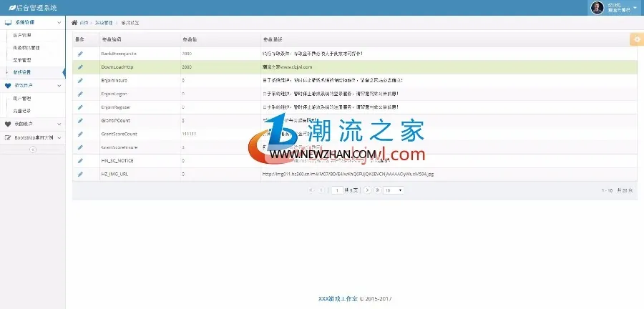The width and height of the screenshot is (644, 309).
Task: Open the rows-per-page dropdown showing 10
Action: coord(393,190)
